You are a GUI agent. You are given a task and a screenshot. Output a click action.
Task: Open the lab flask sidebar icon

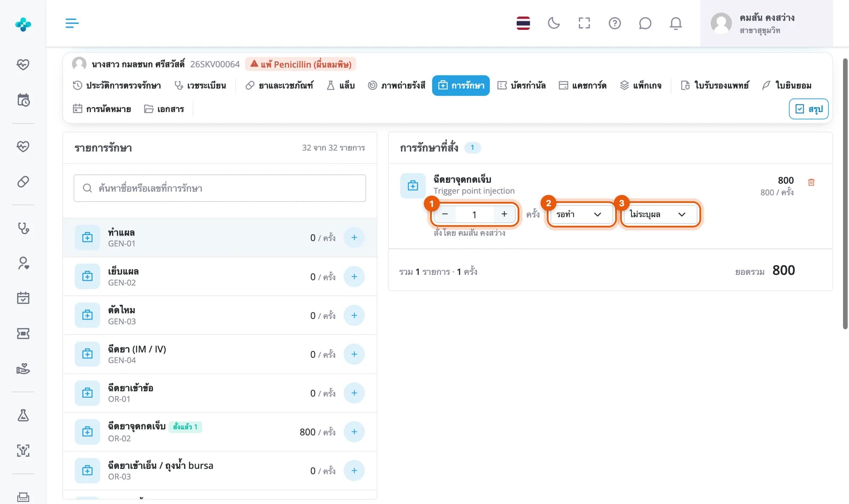23,415
